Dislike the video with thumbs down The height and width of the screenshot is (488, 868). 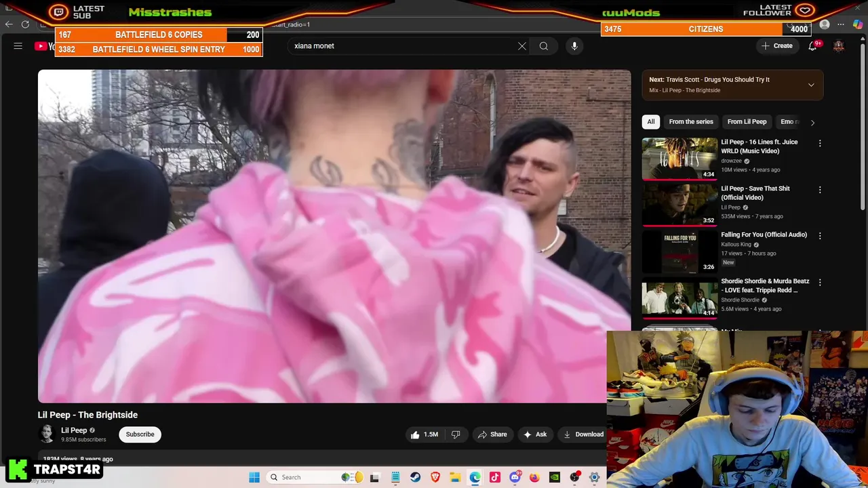[x=456, y=434]
